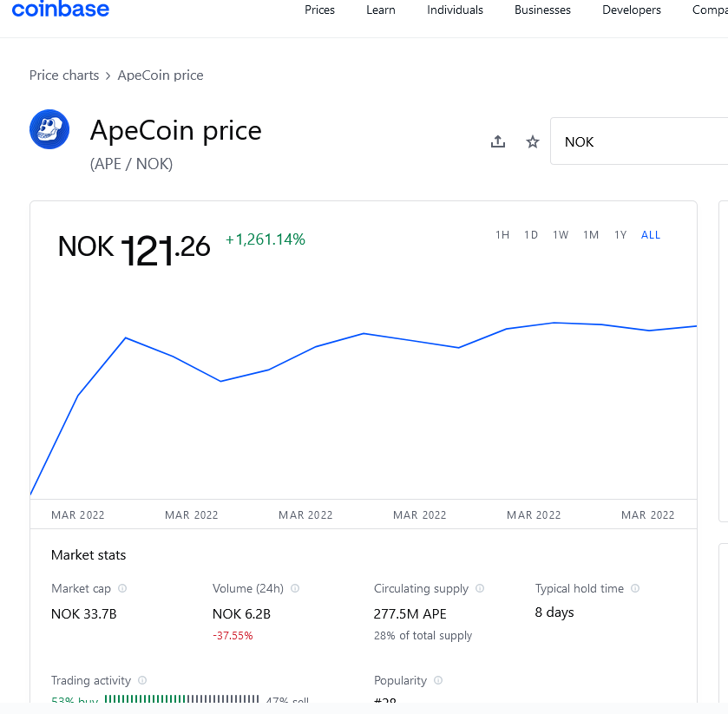This screenshot has width=728, height=714.
Task: Click the Circulating supply info icon
Action: pos(480,588)
